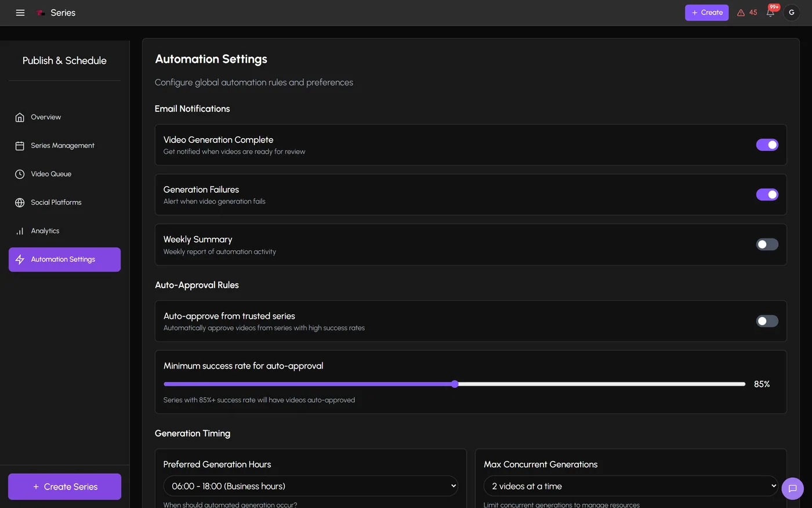Enable Auto-approve from trusted series
This screenshot has width=812, height=508.
point(767,321)
